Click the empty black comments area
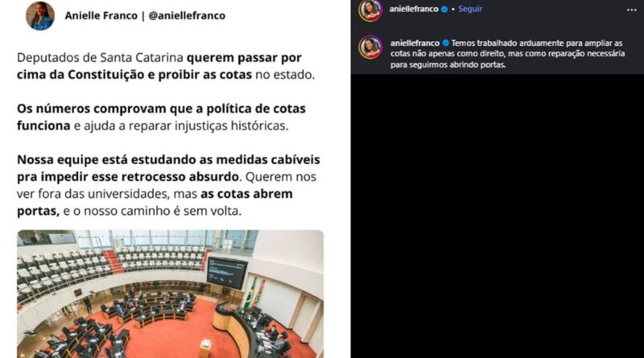Image resolution: width=644 pixels, height=358 pixels. pyautogui.click(x=497, y=216)
